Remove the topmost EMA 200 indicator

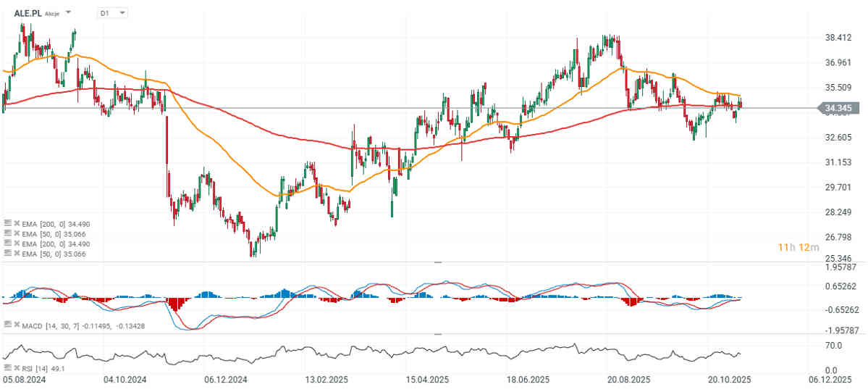[16, 223]
